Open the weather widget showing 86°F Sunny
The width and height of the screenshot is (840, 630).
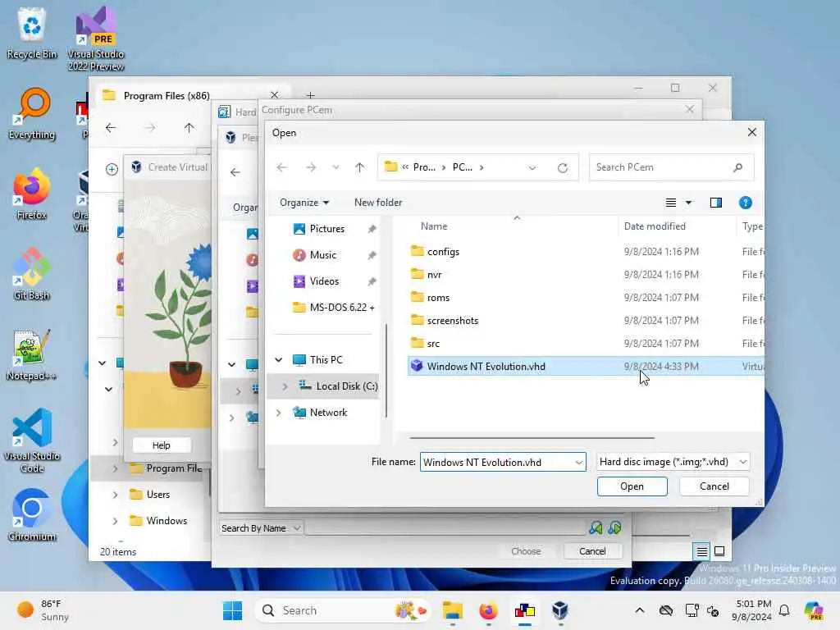43,610
